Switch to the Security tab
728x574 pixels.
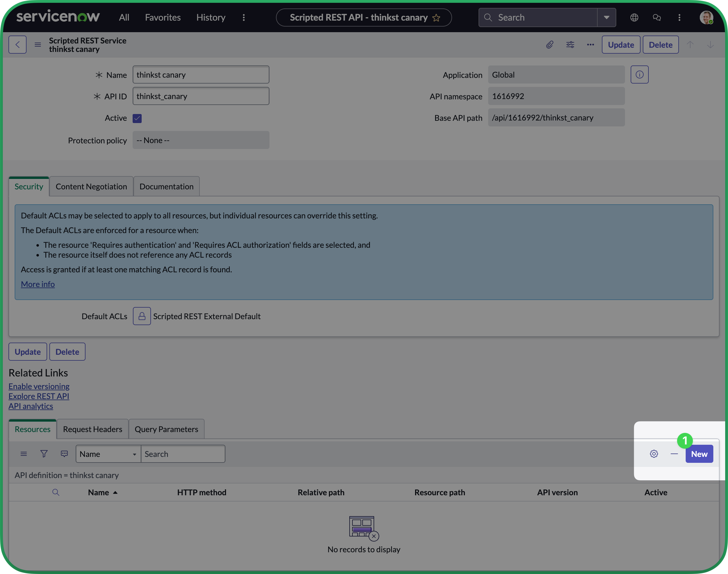(29, 187)
